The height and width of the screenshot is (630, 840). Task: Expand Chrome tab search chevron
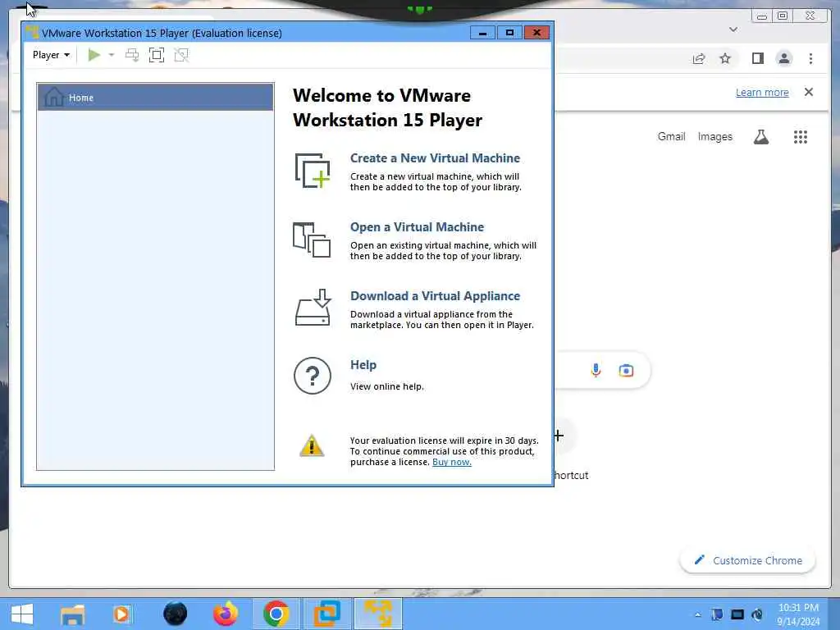click(733, 30)
